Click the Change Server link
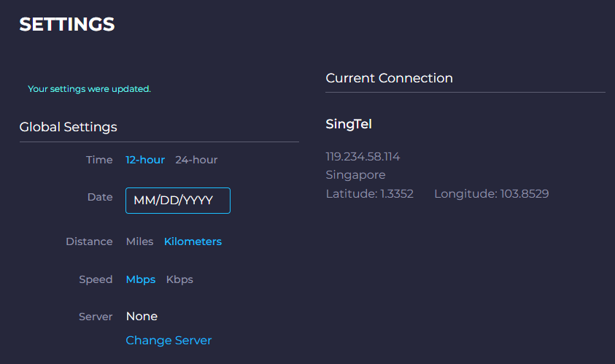 pos(169,340)
